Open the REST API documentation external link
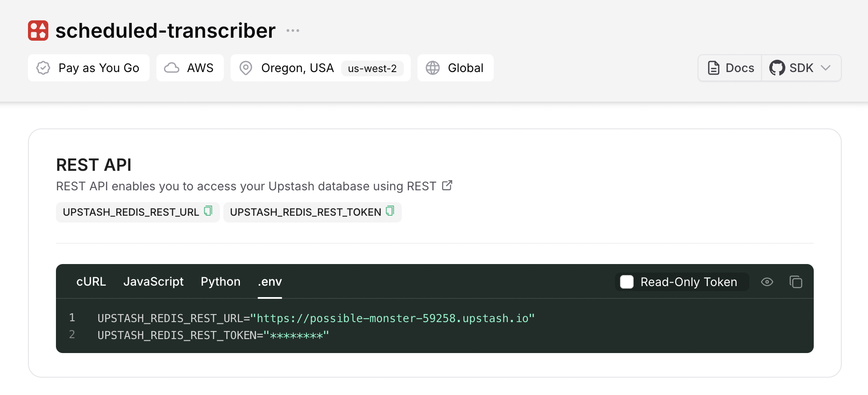 tap(447, 185)
